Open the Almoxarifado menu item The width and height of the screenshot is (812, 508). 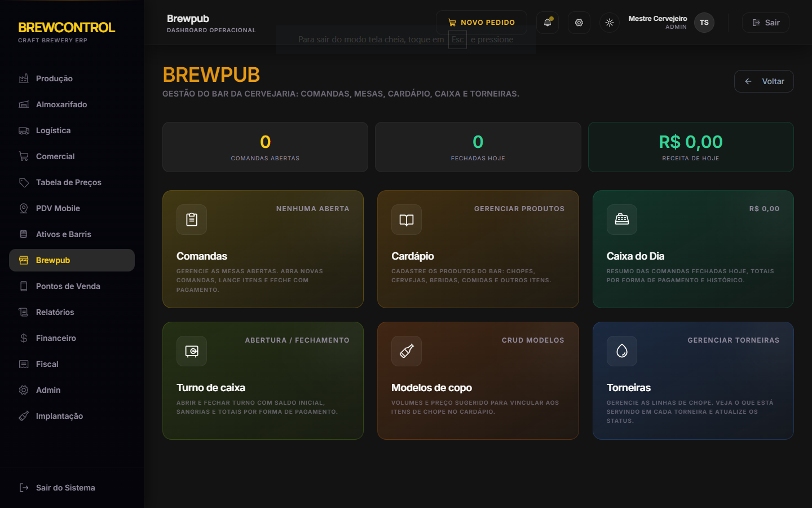[72, 104]
